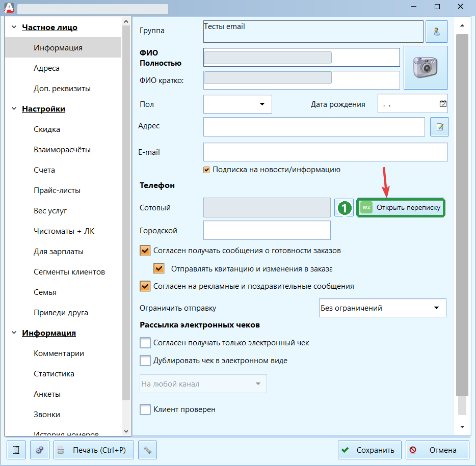
Task: Select Семья in the sidebar
Action: 45,292
